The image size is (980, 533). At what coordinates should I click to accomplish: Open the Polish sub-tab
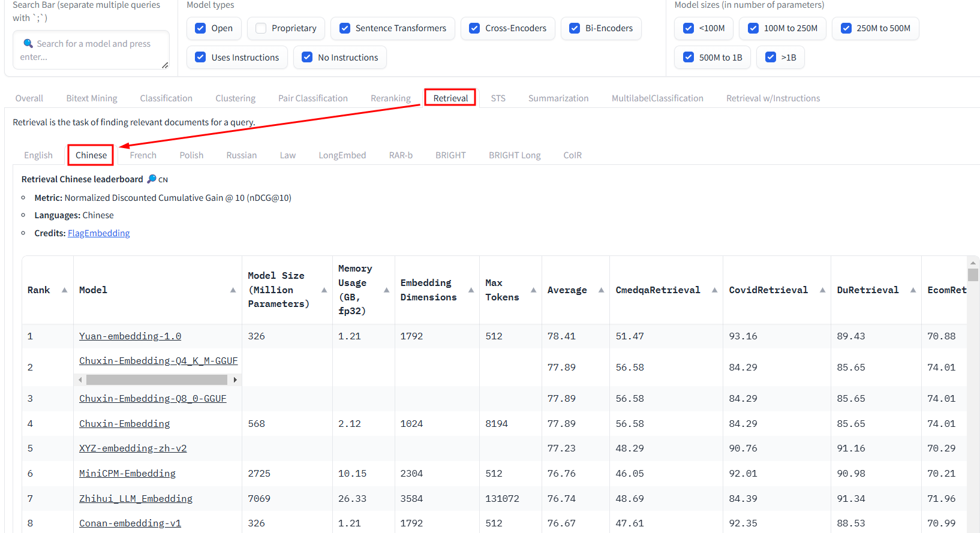point(191,155)
